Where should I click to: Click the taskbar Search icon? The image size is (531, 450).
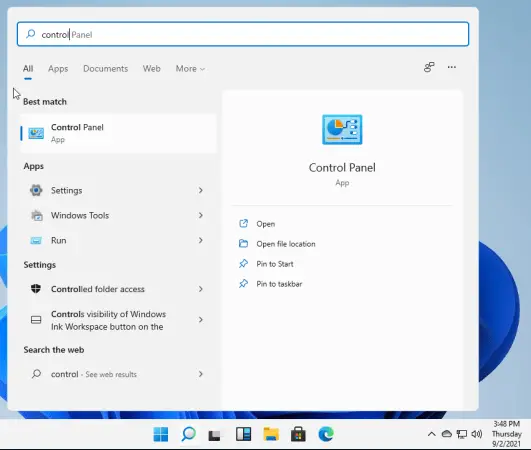[x=188, y=434]
